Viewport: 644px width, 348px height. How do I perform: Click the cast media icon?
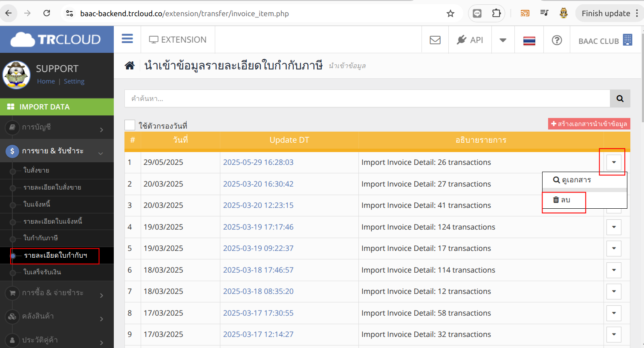[x=525, y=13]
